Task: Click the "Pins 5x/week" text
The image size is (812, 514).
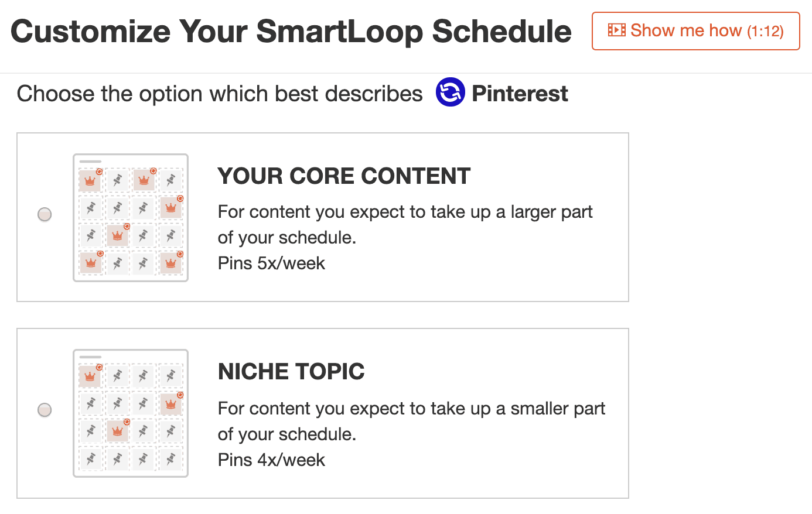Action: [x=271, y=263]
